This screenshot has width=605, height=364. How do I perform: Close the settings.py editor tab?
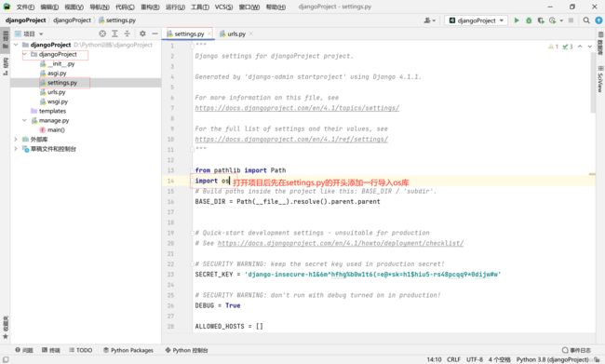(209, 34)
